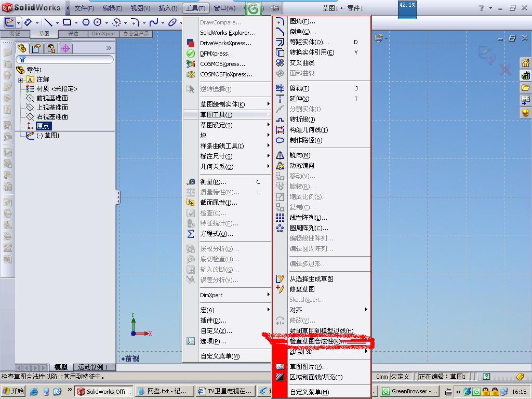Open dropdown arrow next to Smart Dimension

point(37,23)
